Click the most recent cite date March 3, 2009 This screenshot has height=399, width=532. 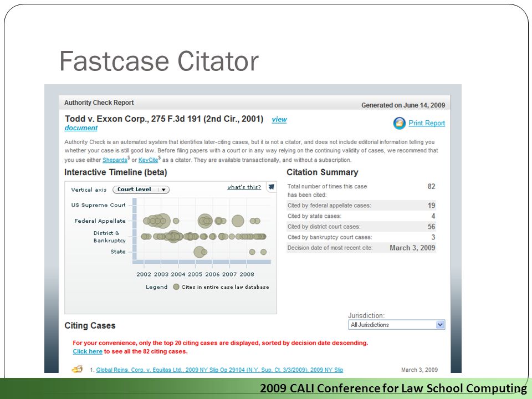click(x=412, y=248)
